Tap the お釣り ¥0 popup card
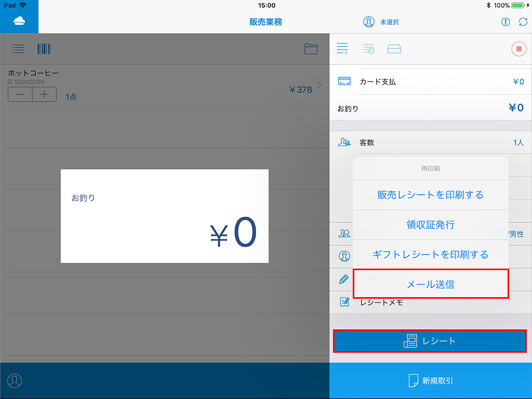 click(165, 216)
